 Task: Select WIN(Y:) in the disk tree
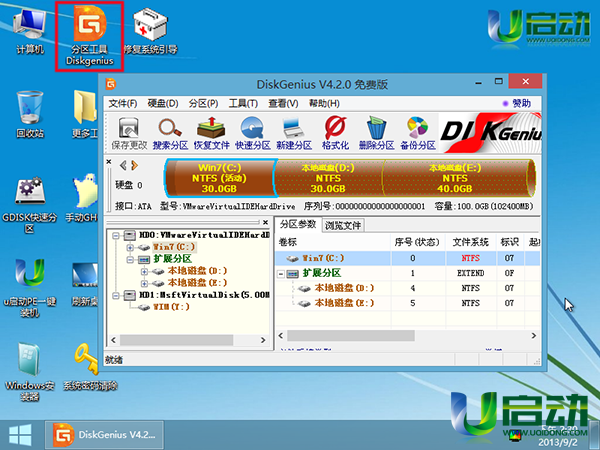[171, 307]
